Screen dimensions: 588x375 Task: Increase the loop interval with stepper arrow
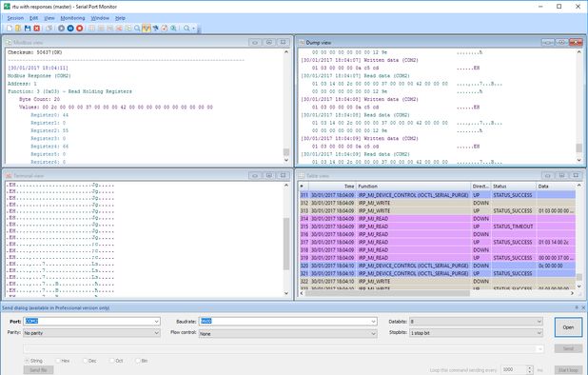[530, 368]
